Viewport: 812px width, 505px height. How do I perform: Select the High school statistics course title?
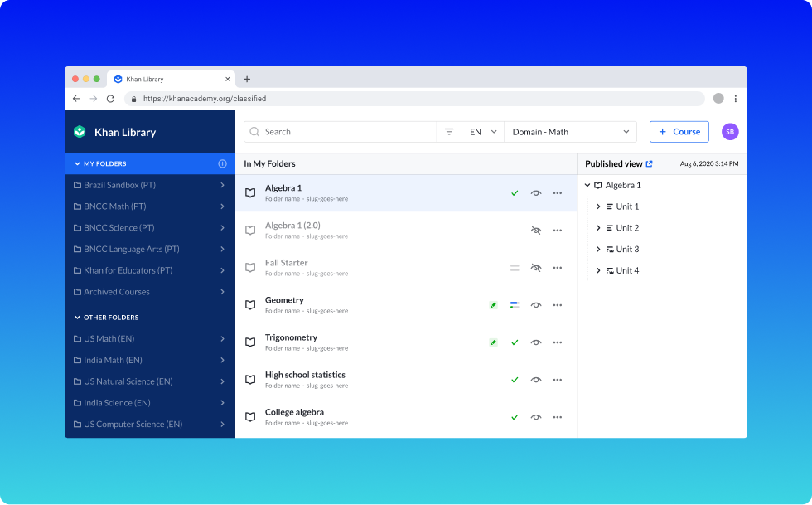pyautogui.click(x=305, y=375)
